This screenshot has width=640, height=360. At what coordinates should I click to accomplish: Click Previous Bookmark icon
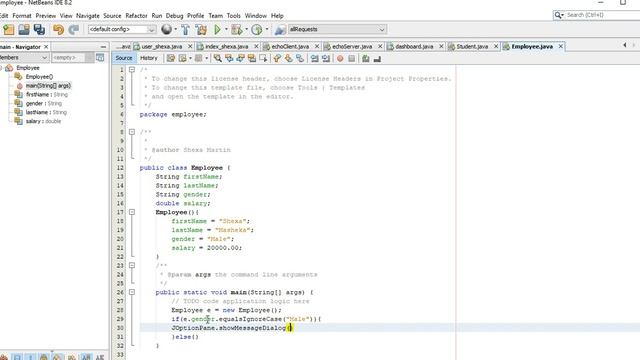pyautogui.click(x=277, y=58)
